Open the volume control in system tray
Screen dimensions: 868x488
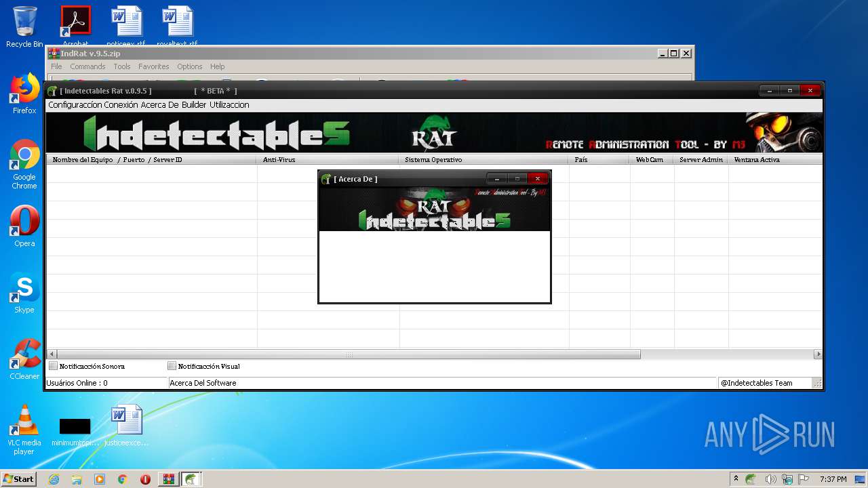tap(770, 479)
